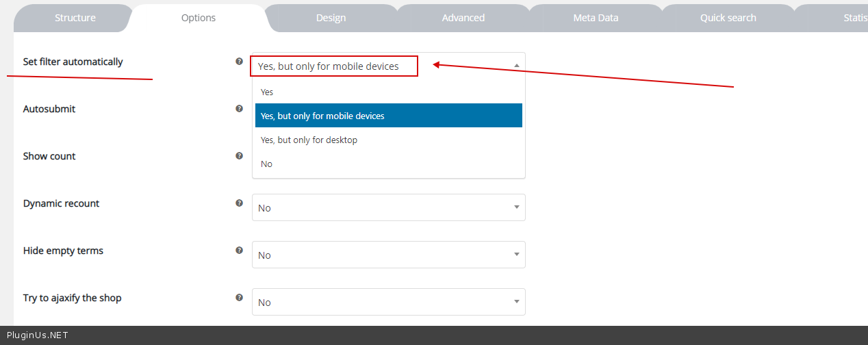Pick 'Yes, but only for desktop' option
The image size is (868, 345).
point(309,140)
